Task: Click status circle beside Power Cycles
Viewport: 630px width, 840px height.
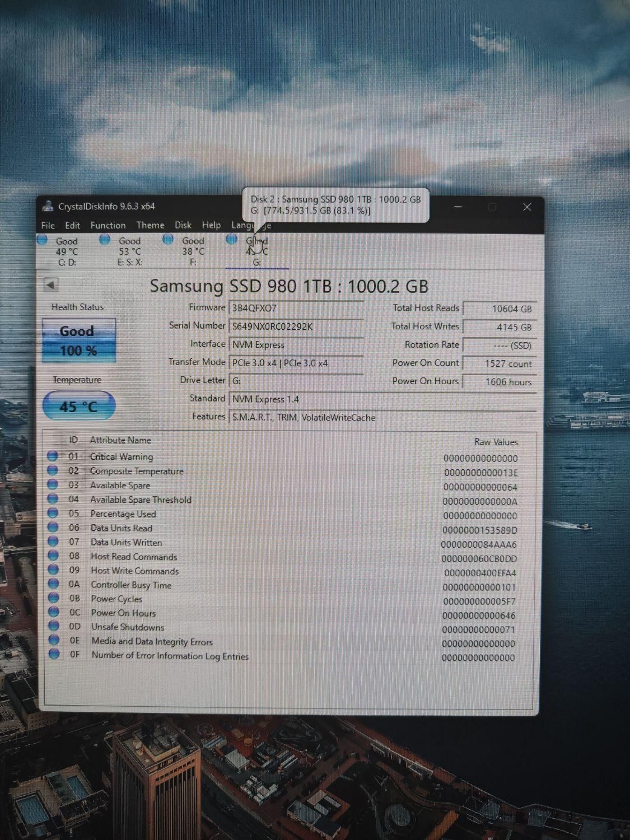Action: tap(53, 598)
